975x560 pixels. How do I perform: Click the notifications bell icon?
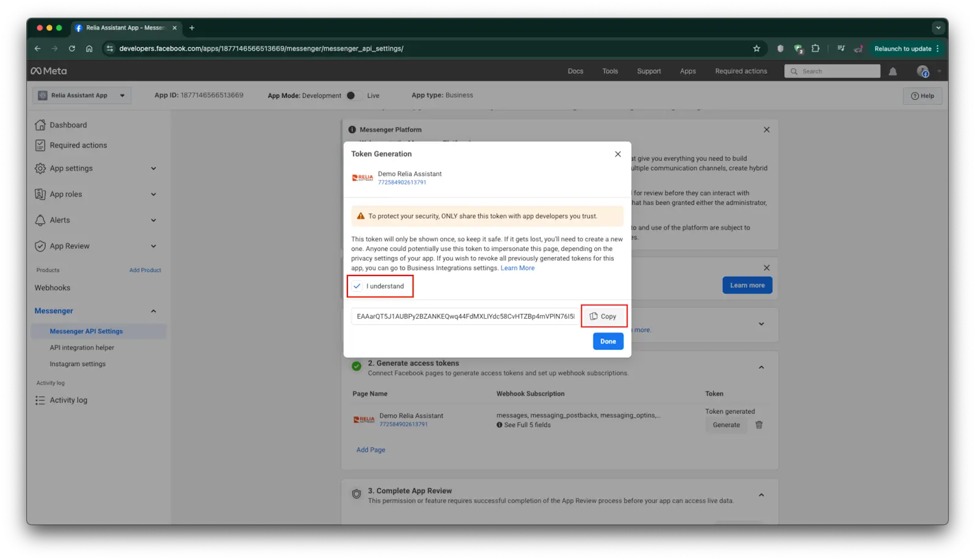(892, 71)
